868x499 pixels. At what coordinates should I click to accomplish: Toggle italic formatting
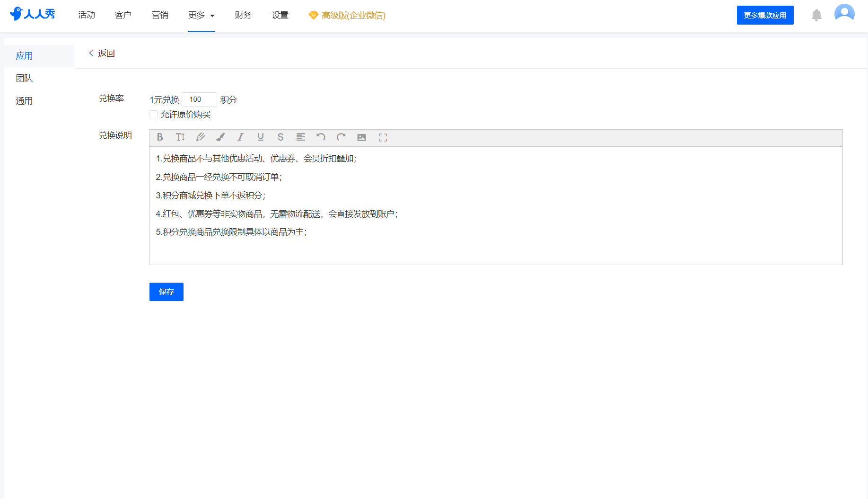[240, 137]
